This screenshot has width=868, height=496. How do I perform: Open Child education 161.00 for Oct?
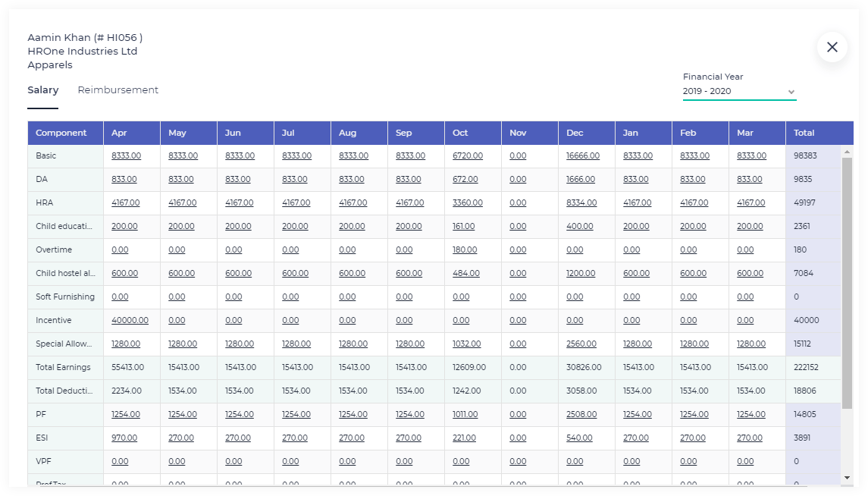tap(463, 227)
